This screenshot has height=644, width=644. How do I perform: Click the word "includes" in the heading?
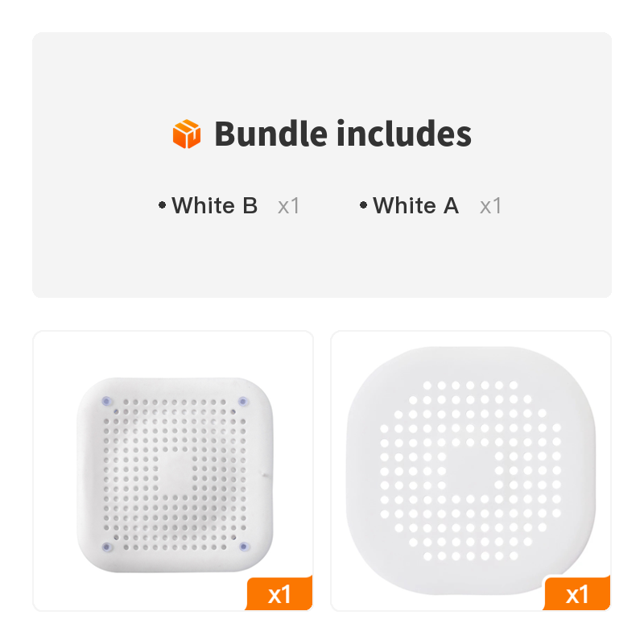(x=403, y=134)
